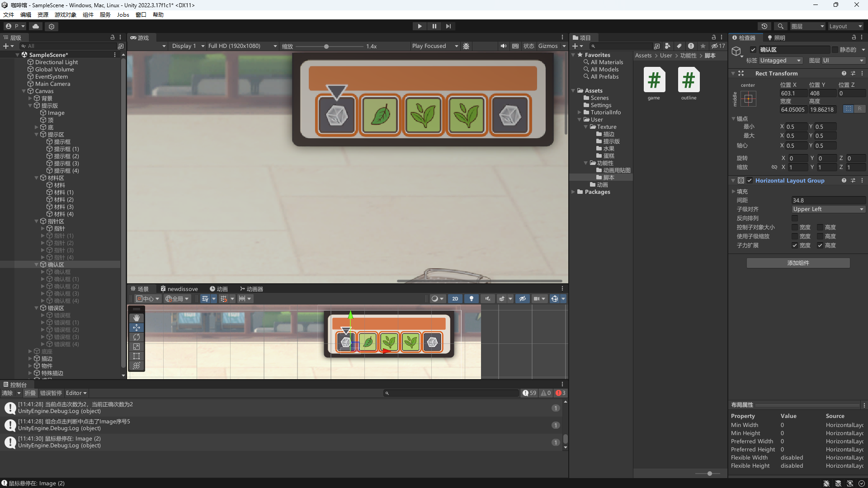
Task: Uncheck the 确认区 active checkbox
Action: point(753,50)
